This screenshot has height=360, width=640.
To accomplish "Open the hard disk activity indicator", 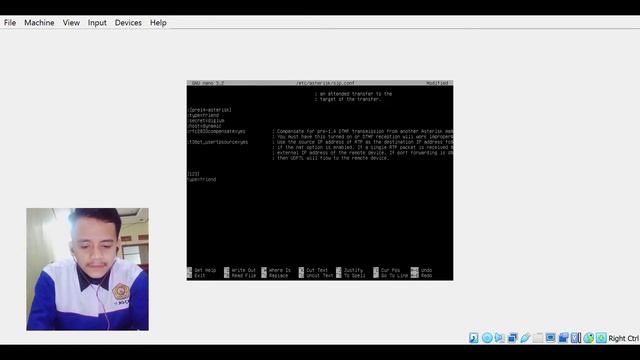I will tap(473, 338).
